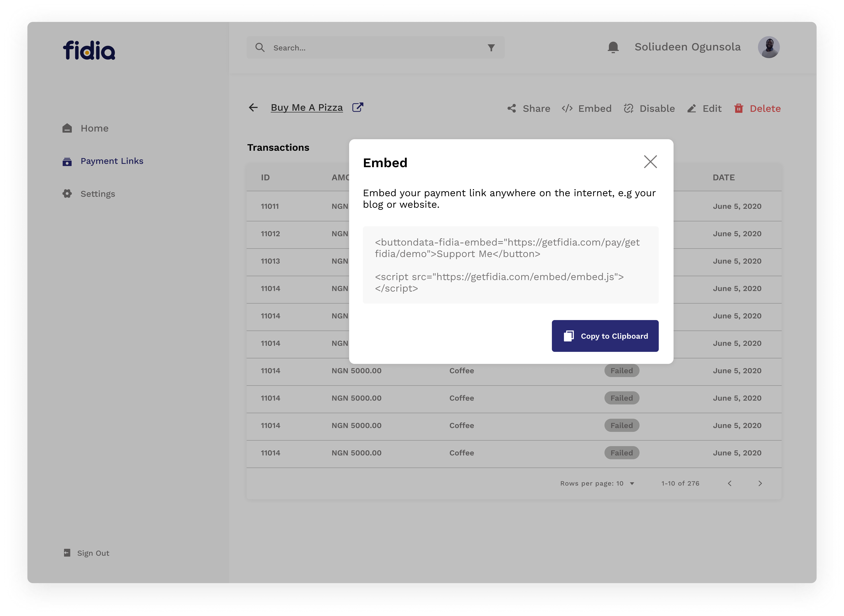Click the Transactions heading
The image size is (844, 616).
278,148
